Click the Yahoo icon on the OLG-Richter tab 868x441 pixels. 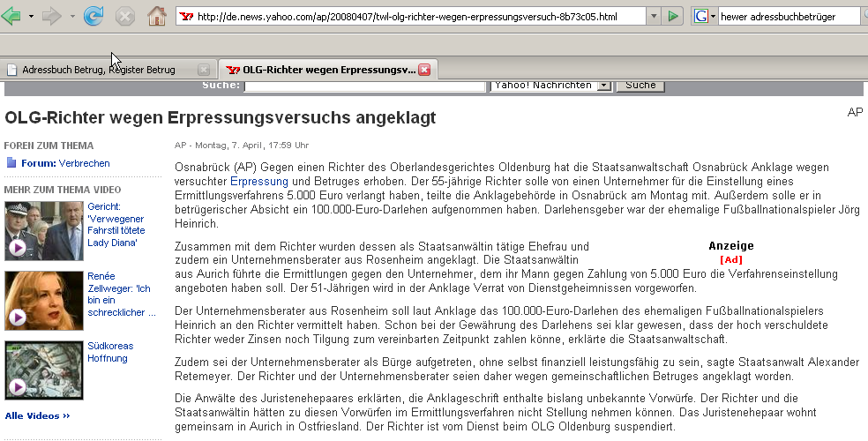[233, 70]
